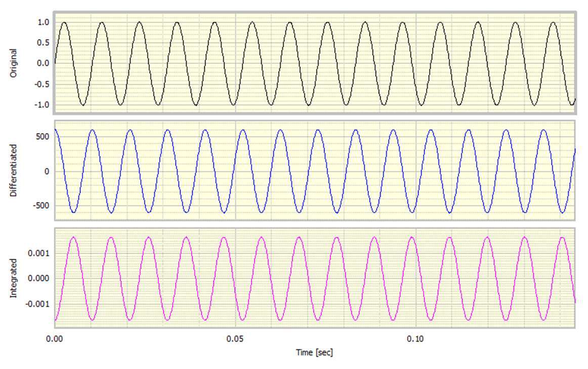Select the magenta Integrated waveform's first peak
Screen dimensions: 588x369
73,237
